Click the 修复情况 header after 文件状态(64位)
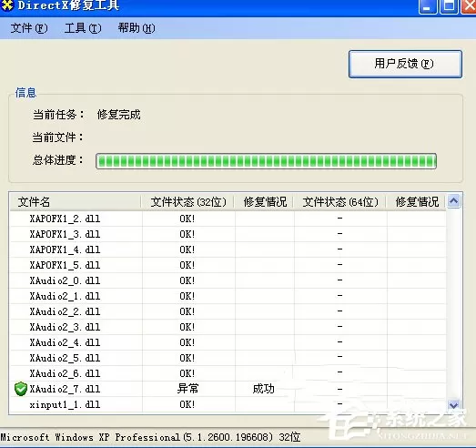The image size is (476, 448). 417,202
